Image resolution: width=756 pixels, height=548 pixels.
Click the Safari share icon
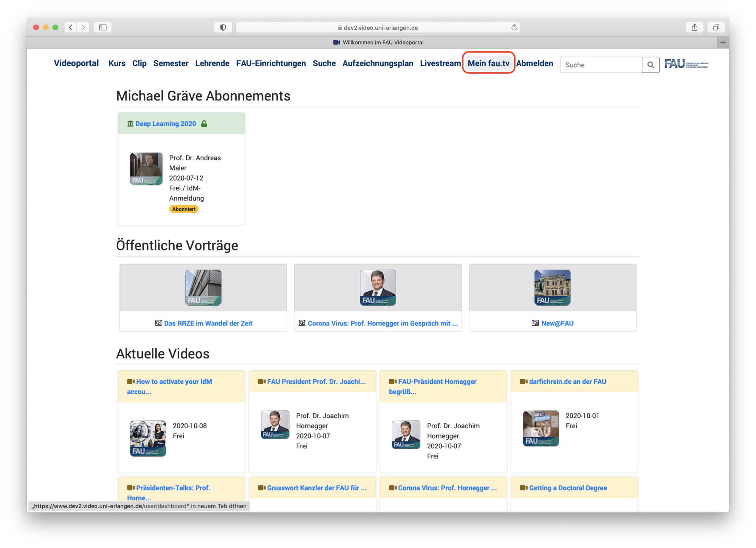coord(694,27)
